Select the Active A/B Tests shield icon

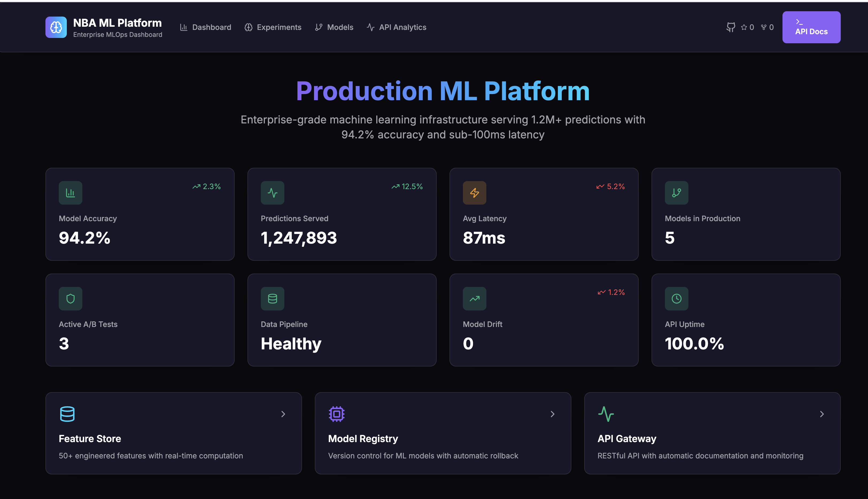pyautogui.click(x=70, y=298)
